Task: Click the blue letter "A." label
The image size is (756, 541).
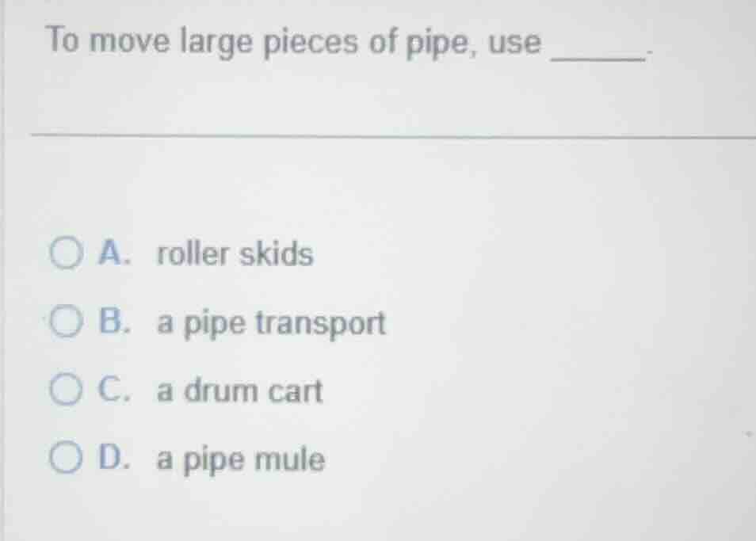Action: (x=113, y=253)
